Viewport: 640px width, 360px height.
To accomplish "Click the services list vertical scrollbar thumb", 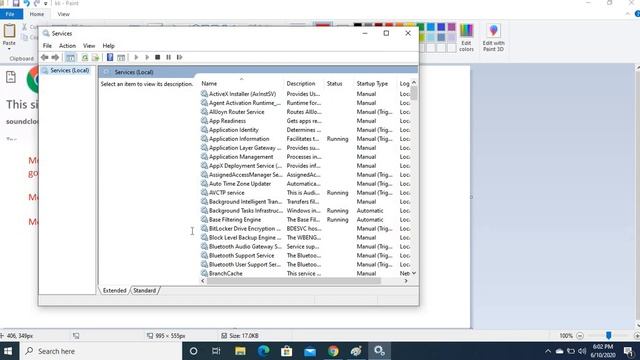I will click(414, 93).
